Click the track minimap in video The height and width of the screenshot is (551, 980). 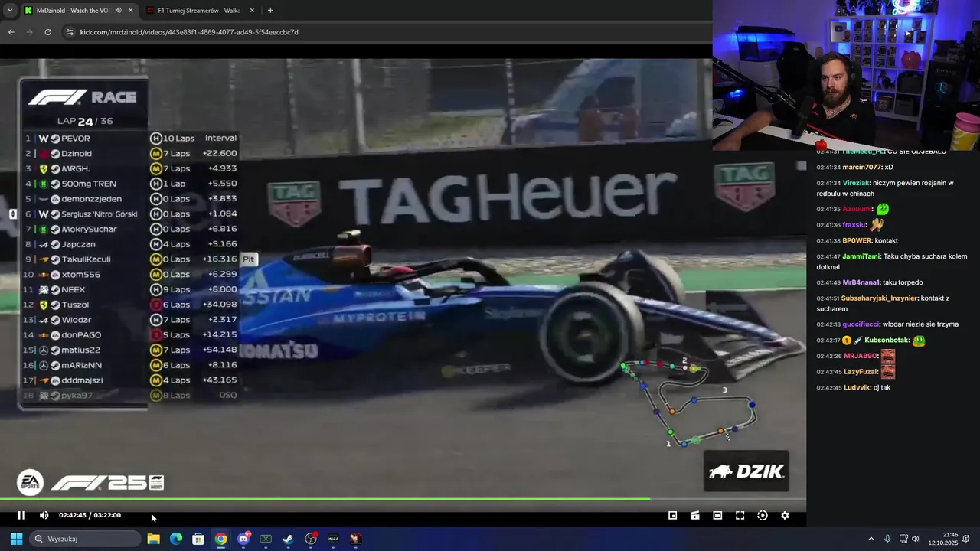click(x=689, y=403)
